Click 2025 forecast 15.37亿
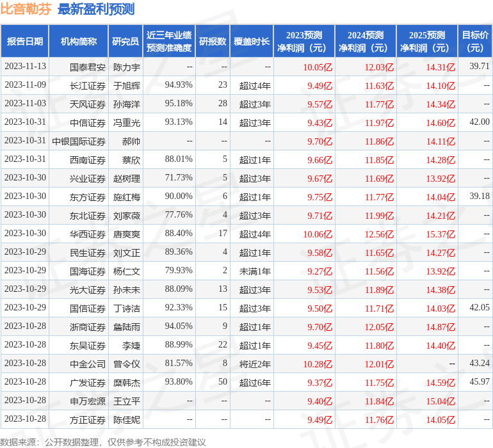Screen dimensions: 493x448 click(440, 234)
